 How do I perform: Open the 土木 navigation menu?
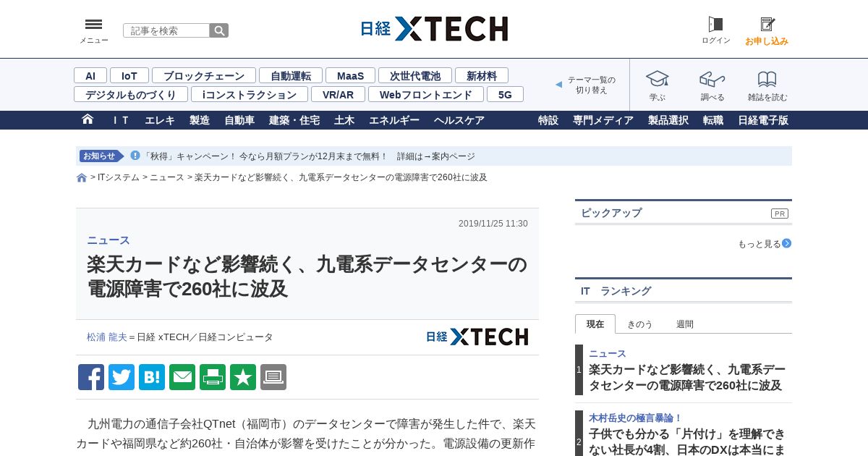click(x=344, y=120)
